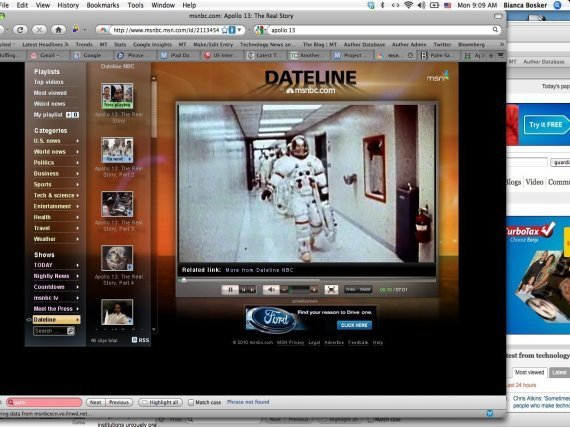Open the Twitter bookmark
570x427 pixels.
point(442,44)
